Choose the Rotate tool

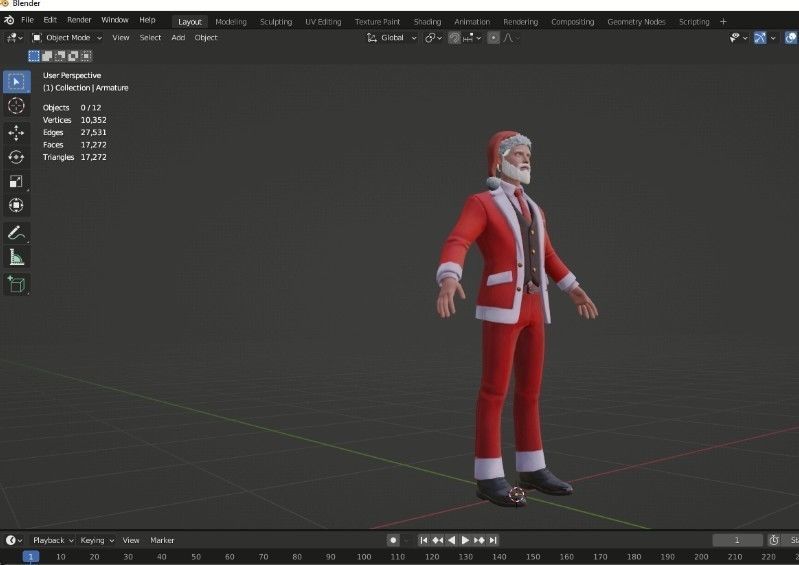click(x=16, y=157)
